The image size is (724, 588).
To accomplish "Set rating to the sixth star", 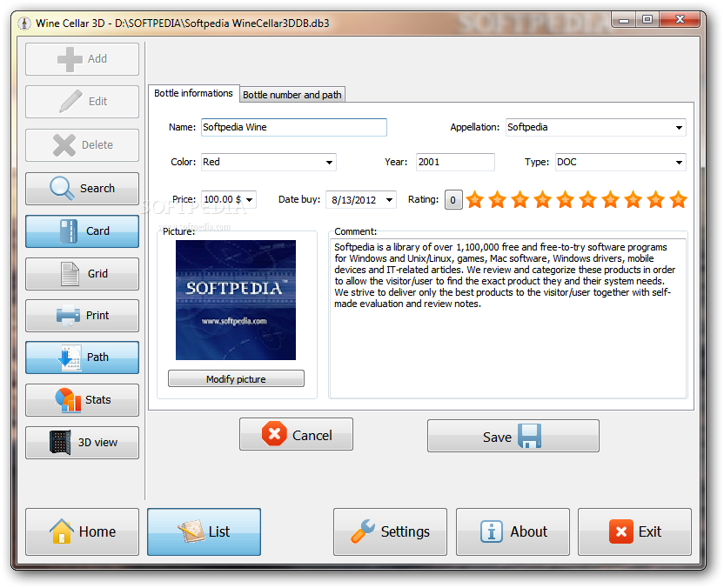I will [x=587, y=200].
